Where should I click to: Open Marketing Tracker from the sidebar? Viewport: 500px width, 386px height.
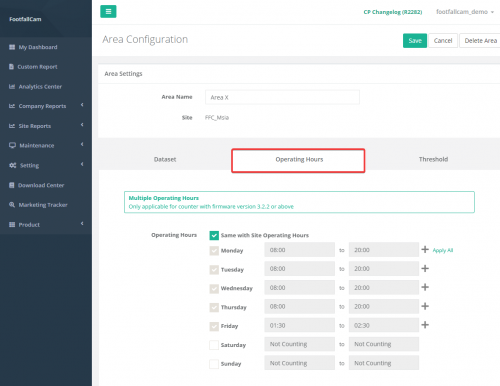(x=43, y=205)
